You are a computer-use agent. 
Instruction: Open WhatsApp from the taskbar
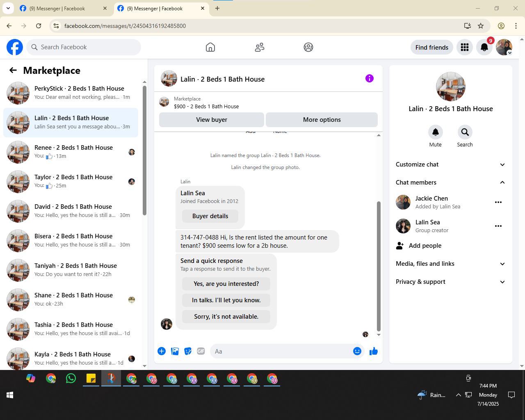pyautogui.click(x=71, y=378)
